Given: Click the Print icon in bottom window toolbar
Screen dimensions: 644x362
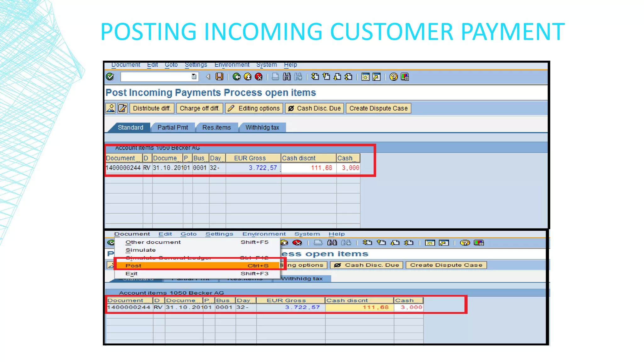Looking at the screenshot, I should click(x=318, y=243).
